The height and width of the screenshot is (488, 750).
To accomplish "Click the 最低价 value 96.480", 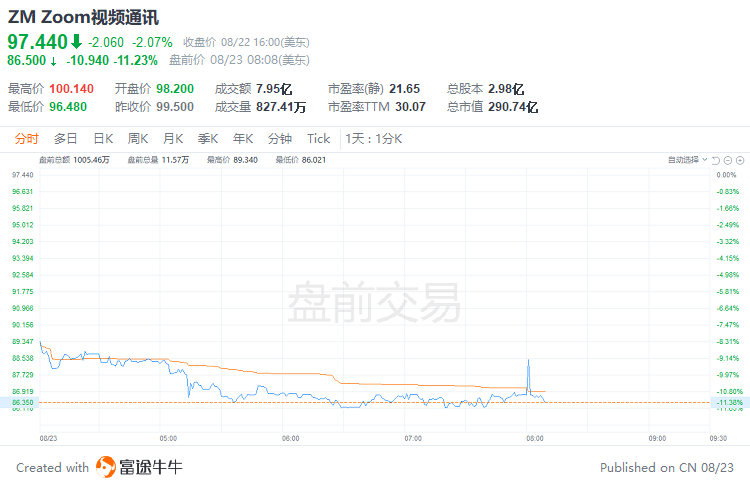I will (x=68, y=107).
